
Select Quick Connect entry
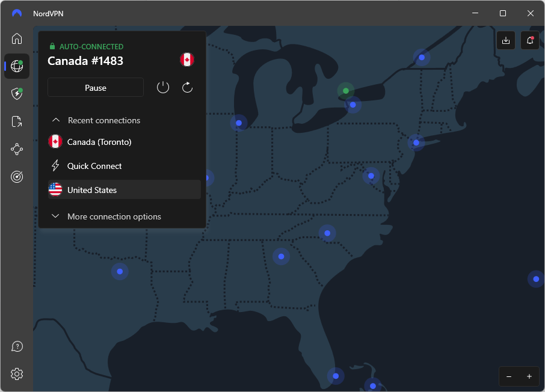coord(124,166)
